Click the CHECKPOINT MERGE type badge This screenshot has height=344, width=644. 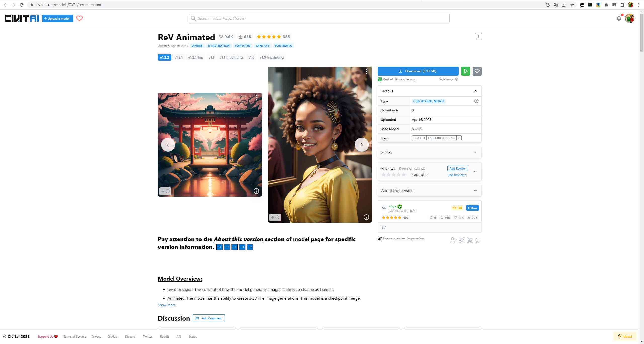click(x=429, y=101)
